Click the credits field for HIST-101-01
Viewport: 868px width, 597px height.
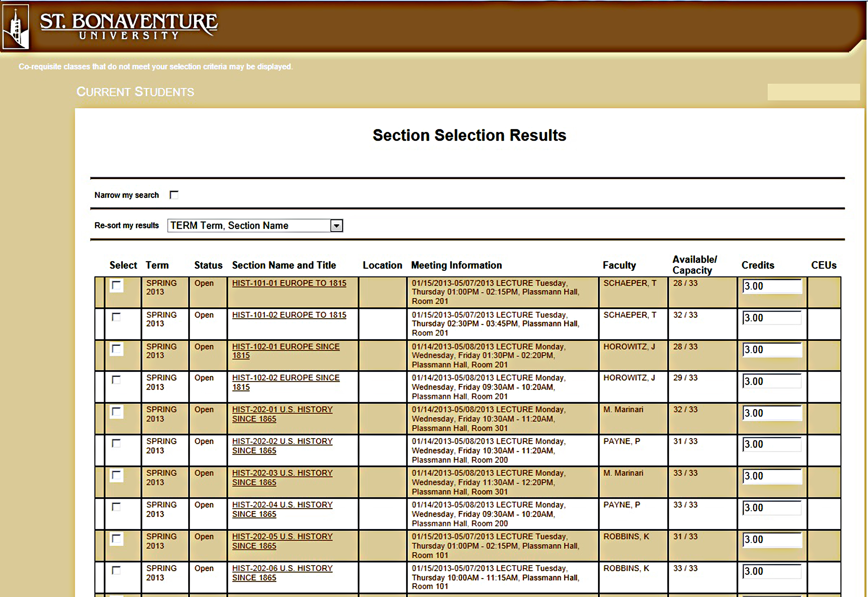click(772, 286)
